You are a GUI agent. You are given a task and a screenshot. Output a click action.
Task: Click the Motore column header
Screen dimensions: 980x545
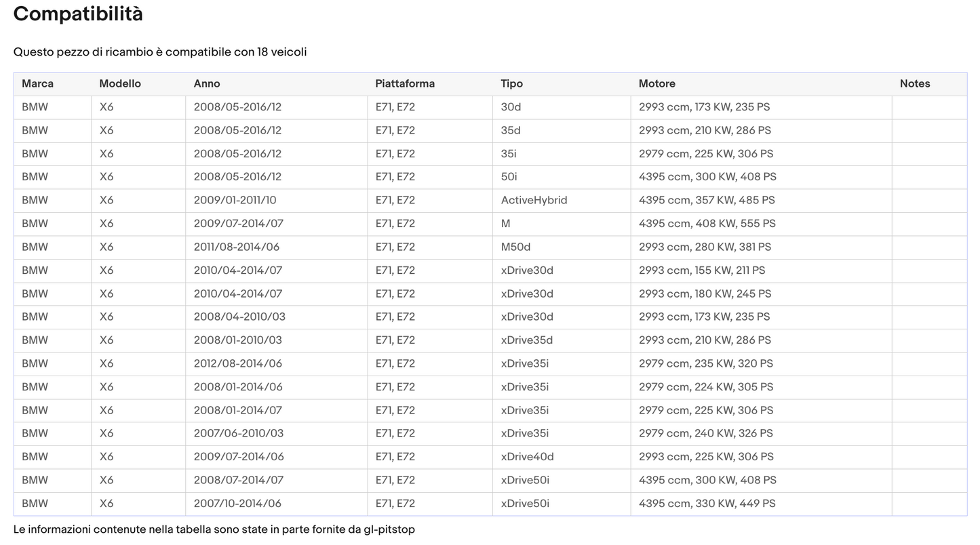pyautogui.click(x=657, y=84)
